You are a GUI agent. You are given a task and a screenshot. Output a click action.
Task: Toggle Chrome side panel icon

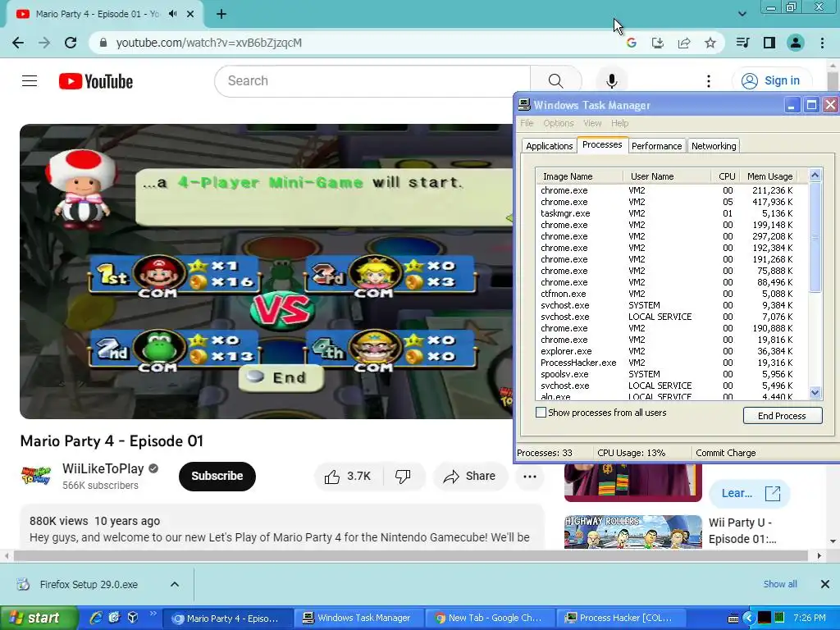769,43
